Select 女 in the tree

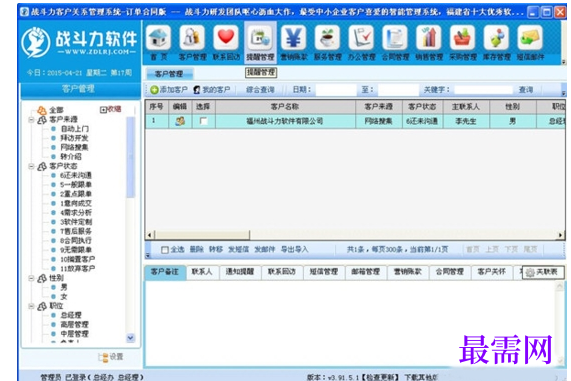pos(64,296)
